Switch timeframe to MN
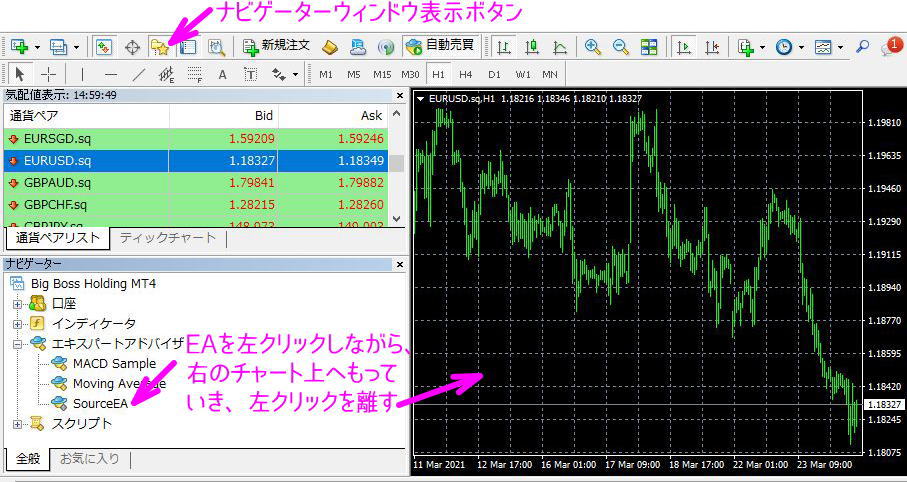 pyautogui.click(x=550, y=75)
